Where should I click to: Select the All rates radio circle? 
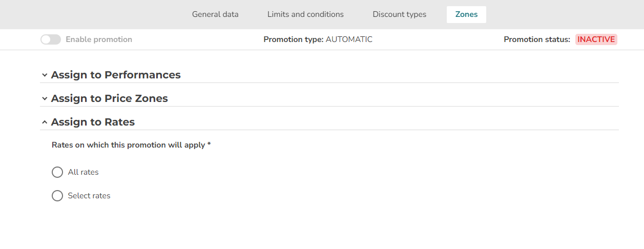[57, 172]
